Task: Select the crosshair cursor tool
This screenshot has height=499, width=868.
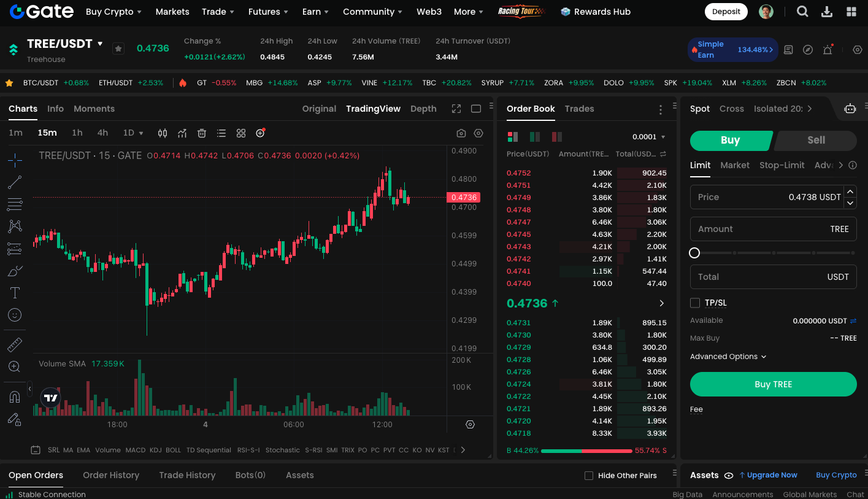Action: tap(15, 160)
